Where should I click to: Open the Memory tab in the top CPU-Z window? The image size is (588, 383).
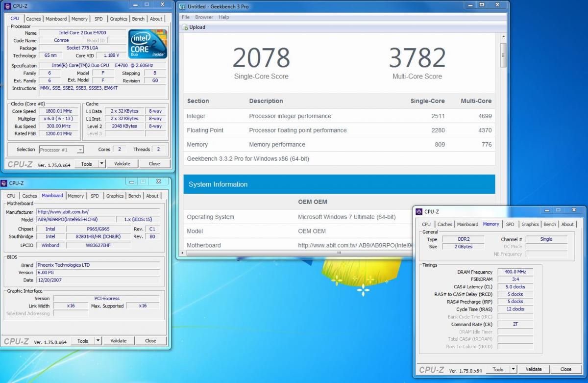pos(79,19)
